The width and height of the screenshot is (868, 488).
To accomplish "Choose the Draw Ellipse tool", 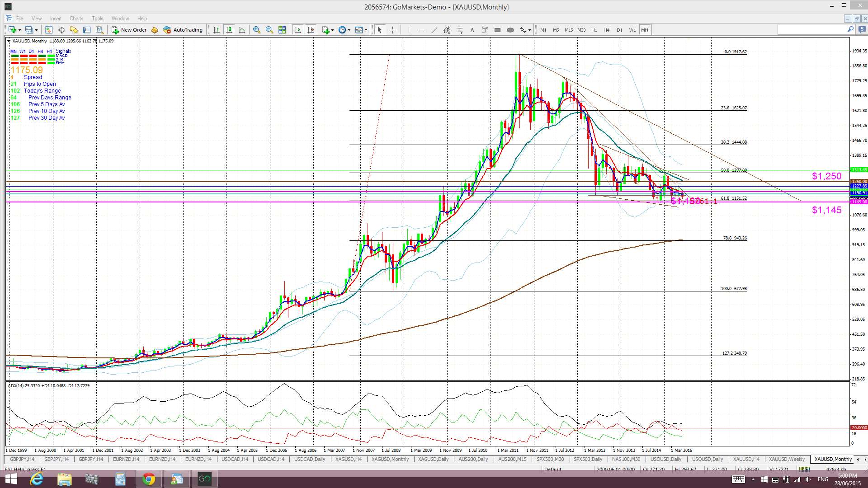I will [x=510, y=30].
